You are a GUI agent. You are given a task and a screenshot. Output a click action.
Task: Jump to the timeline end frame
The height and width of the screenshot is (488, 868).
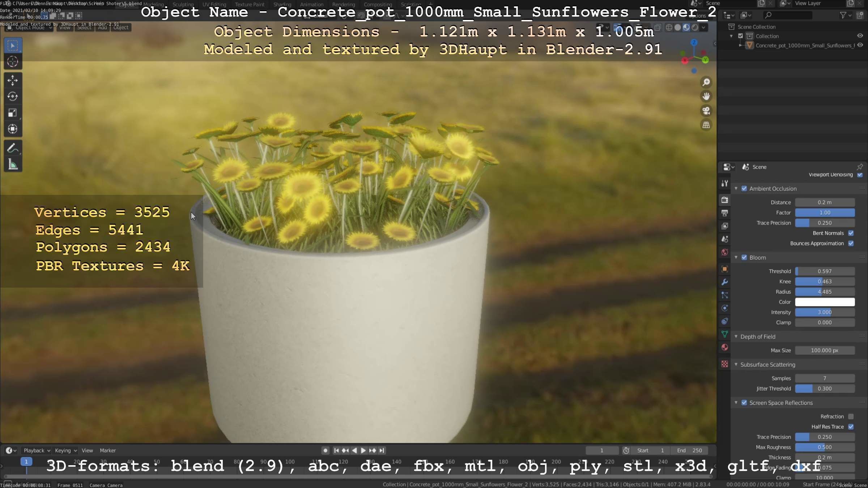point(382,450)
